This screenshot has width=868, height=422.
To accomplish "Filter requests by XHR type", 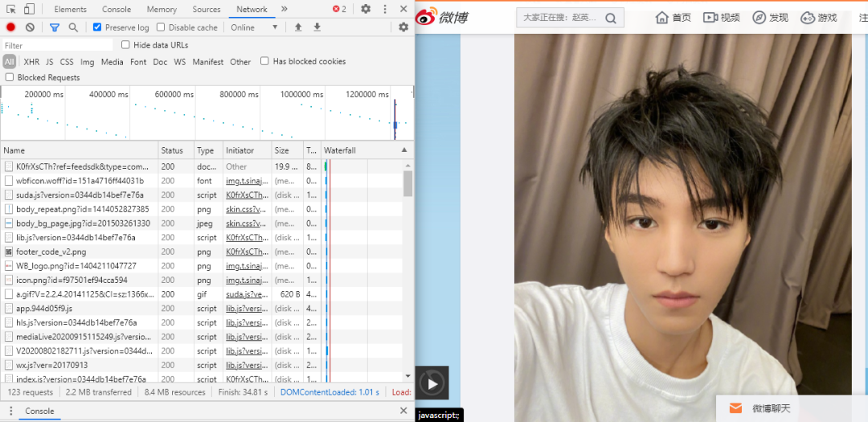I will [31, 62].
